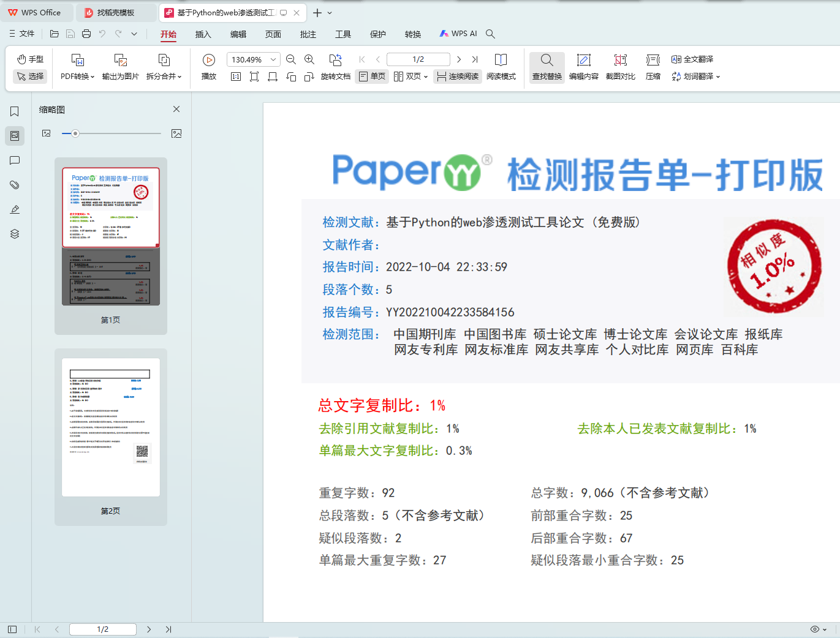
Task: Open the signature pen panel in sidebar
Action: [x=15, y=209]
